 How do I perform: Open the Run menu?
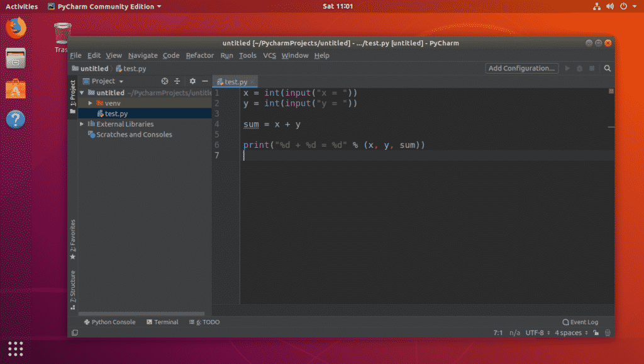pyautogui.click(x=226, y=55)
